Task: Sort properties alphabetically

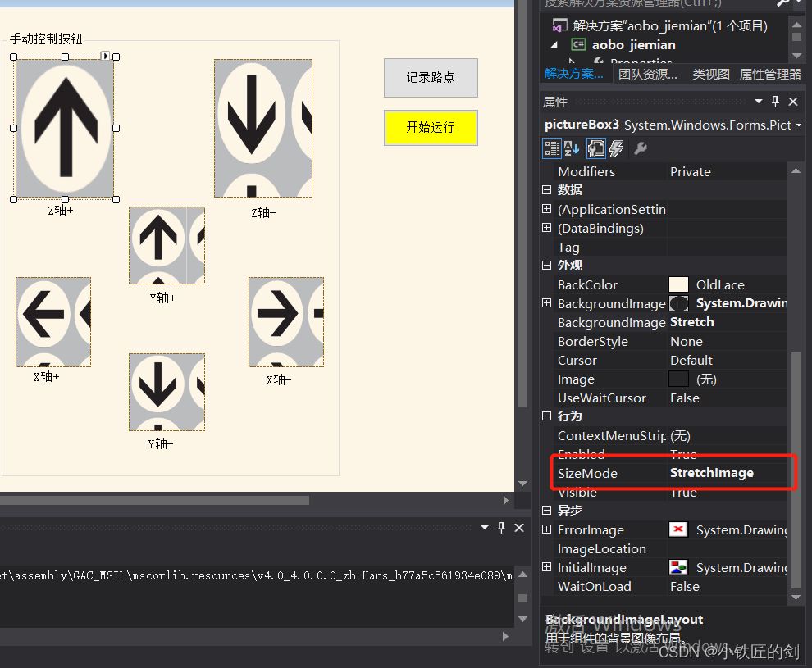Action: tap(572, 148)
